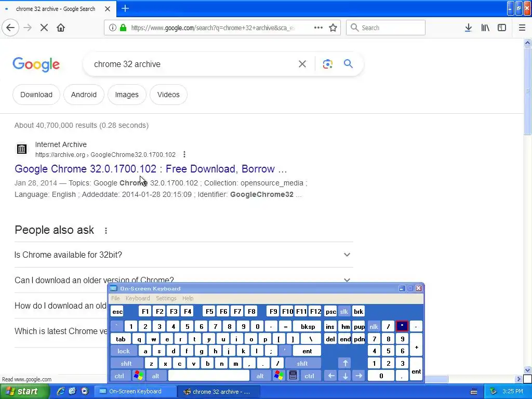Screen dimensions: 532x399
Task: Toggle the right alt key
Action: (260, 376)
